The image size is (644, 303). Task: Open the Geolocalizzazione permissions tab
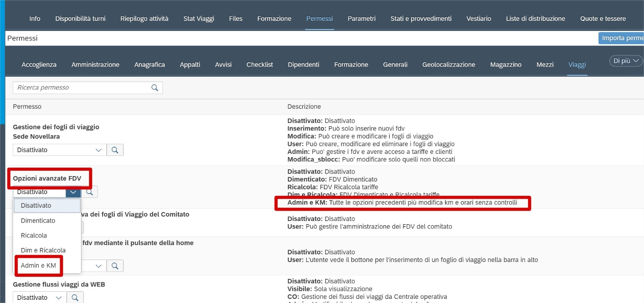pyautogui.click(x=448, y=65)
